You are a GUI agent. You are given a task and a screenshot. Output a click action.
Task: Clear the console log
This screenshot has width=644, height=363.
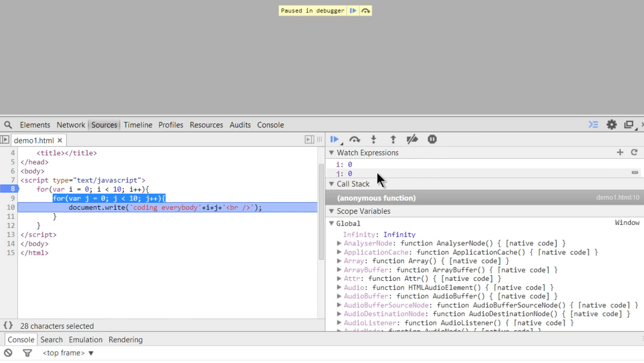click(8, 353)
